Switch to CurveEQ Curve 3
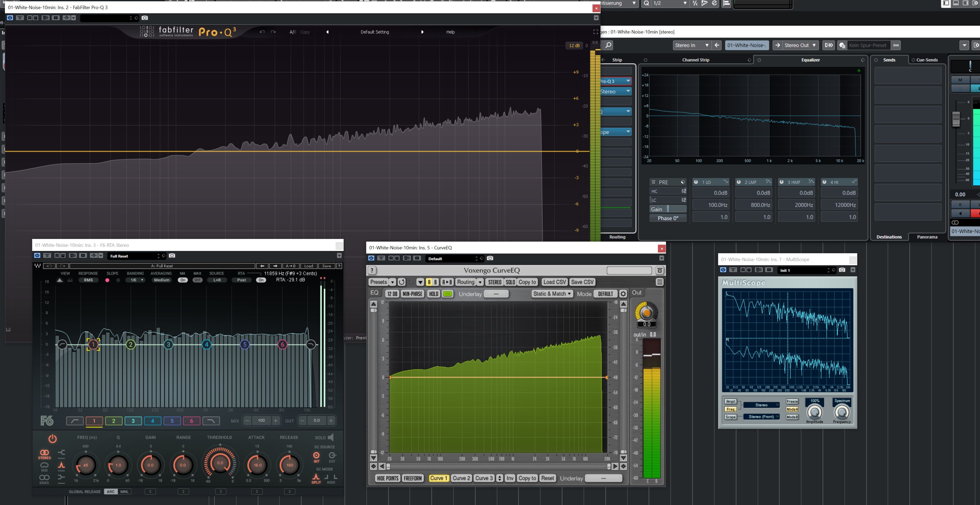 pyautogui.click(x=484, y=478)
